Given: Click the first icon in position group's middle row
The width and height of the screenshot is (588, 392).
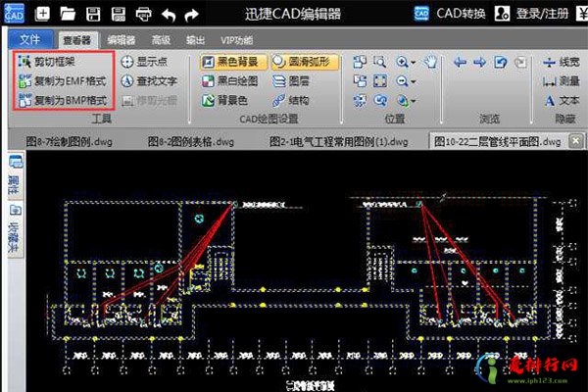Looking at the screenshot, I should click(360, 81).
